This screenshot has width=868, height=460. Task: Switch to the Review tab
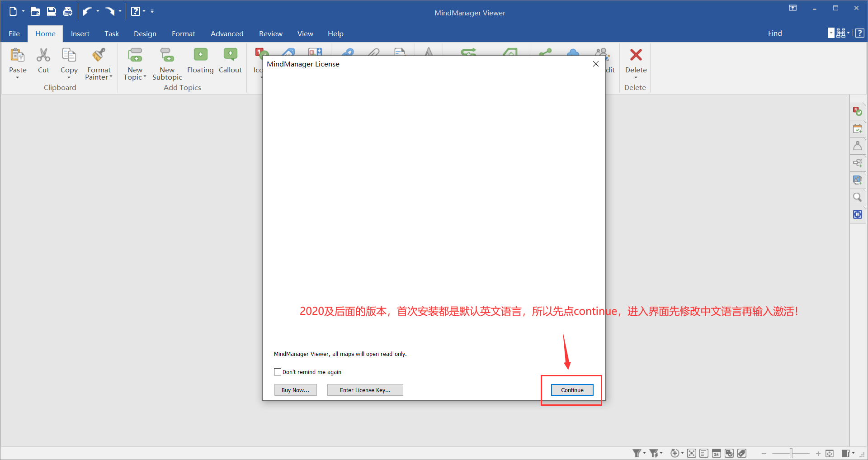tap(271, 33)
